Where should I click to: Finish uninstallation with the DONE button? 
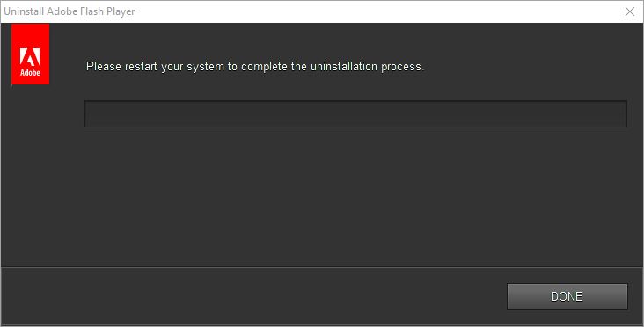click(567, 296)
